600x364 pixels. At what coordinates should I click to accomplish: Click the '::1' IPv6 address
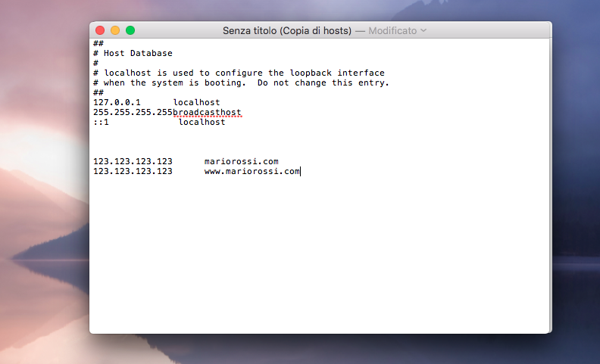point(101,122)
